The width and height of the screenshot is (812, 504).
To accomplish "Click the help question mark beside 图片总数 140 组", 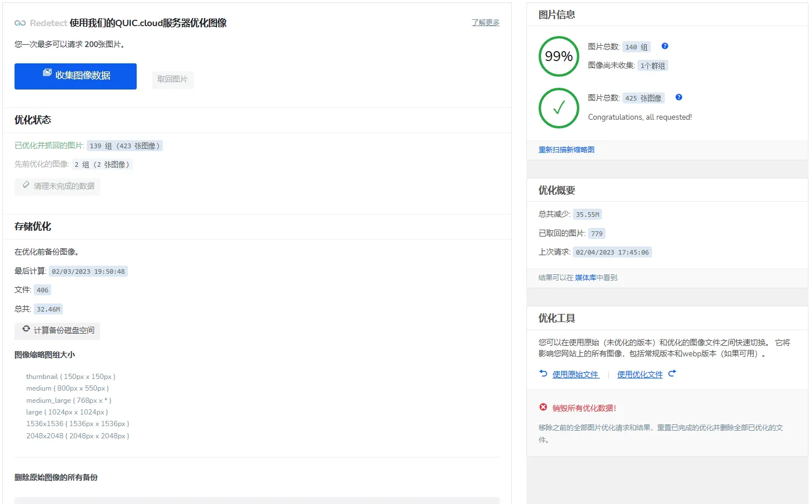I will pyautogui.click(x=664, y=46).
